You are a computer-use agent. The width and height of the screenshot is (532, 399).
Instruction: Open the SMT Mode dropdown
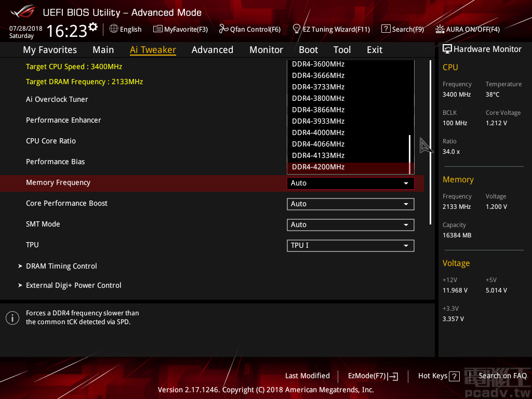click(x=350, y=225)
